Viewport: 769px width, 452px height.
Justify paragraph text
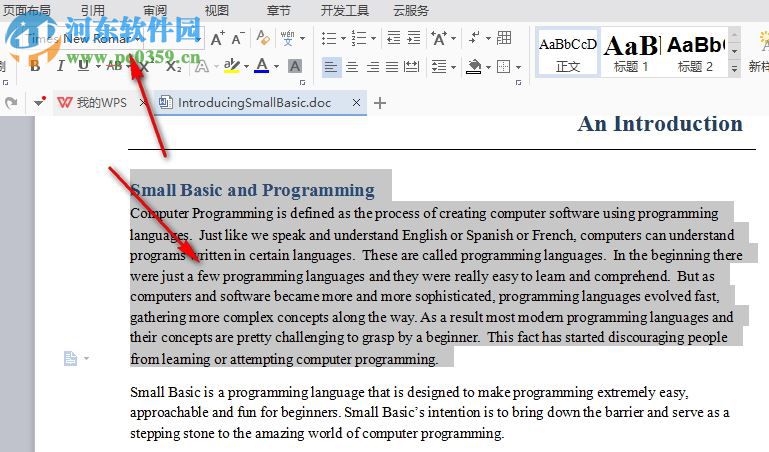click(x=392, y=67)
